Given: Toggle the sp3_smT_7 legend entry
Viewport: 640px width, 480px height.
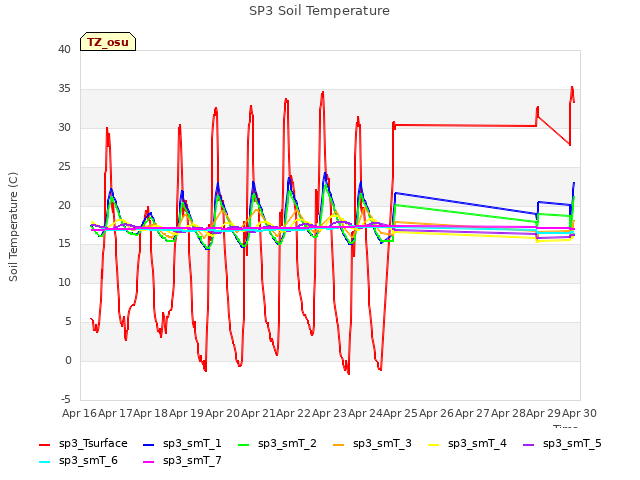Looking at the screenshot, I should coord(182,461).
